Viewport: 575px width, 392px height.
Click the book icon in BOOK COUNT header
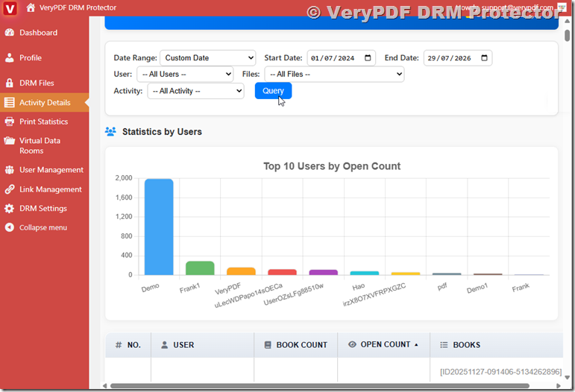pos(268,345)
